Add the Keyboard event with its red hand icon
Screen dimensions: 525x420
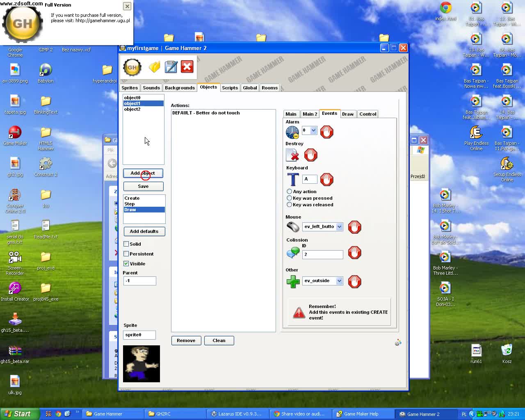(327, 179)
